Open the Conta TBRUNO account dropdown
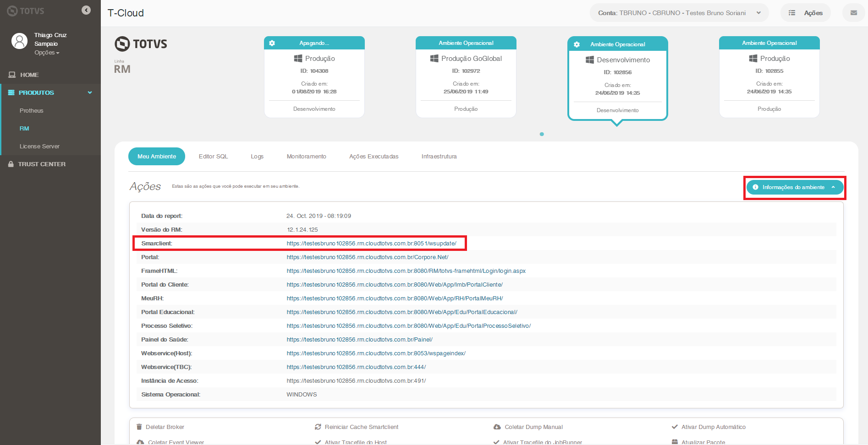Screen dimensions: 868x445 679,12
